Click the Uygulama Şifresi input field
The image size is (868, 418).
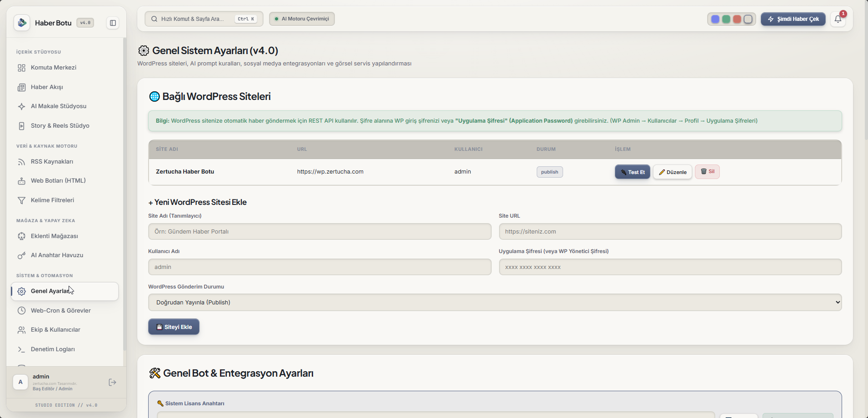point(670,267)
